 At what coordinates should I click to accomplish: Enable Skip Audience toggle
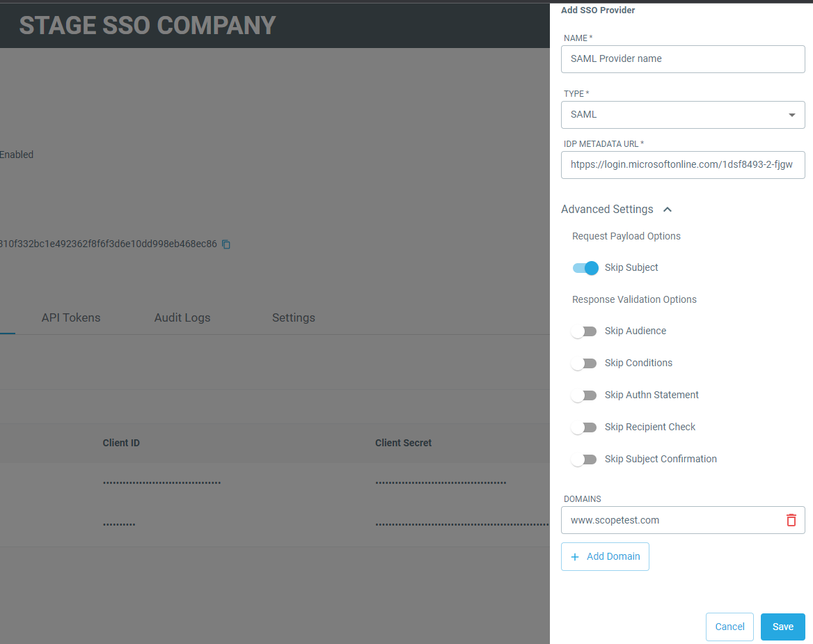(584, 331)
